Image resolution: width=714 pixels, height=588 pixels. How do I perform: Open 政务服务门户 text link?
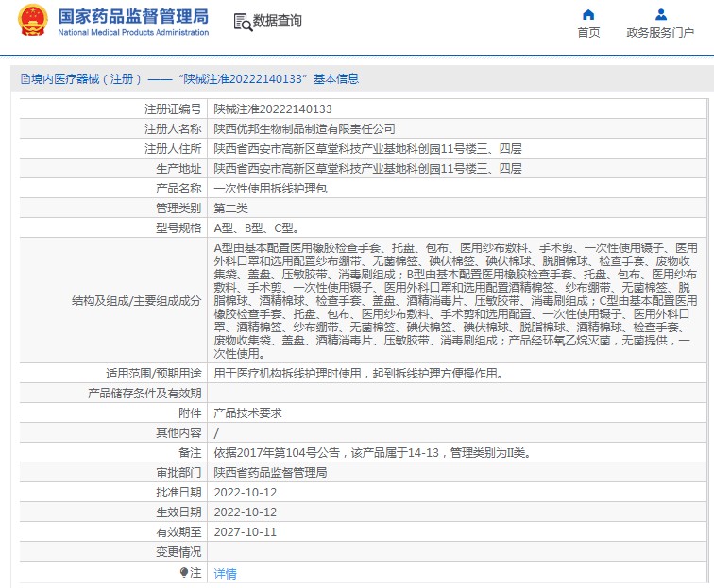pos(660,33)
